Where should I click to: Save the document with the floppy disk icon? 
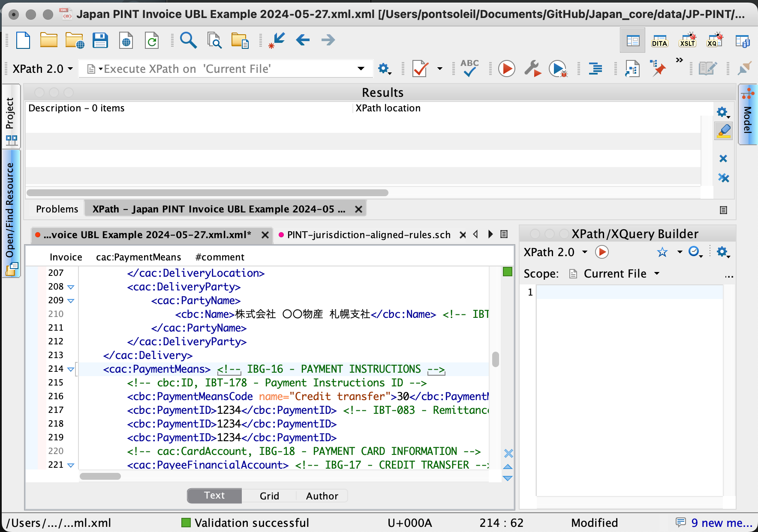click(x=100, y=41)
